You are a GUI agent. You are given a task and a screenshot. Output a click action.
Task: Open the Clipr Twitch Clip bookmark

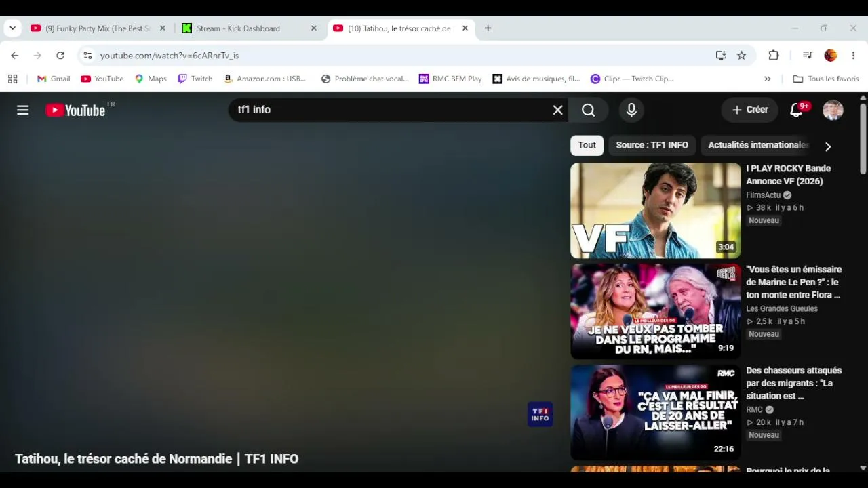point(632,79)
